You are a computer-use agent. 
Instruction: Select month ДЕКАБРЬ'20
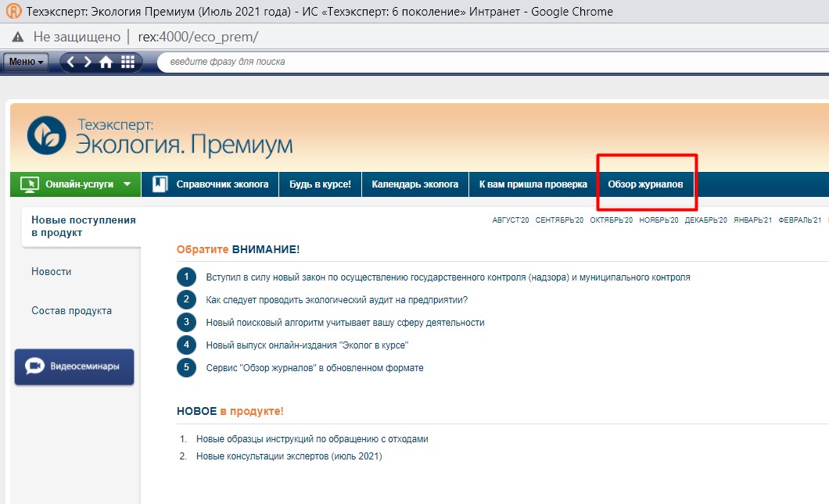point(705,220)
